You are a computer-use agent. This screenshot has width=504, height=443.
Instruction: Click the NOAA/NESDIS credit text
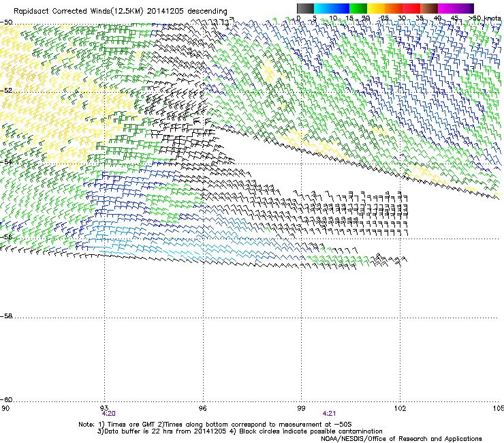pos(401,439)
